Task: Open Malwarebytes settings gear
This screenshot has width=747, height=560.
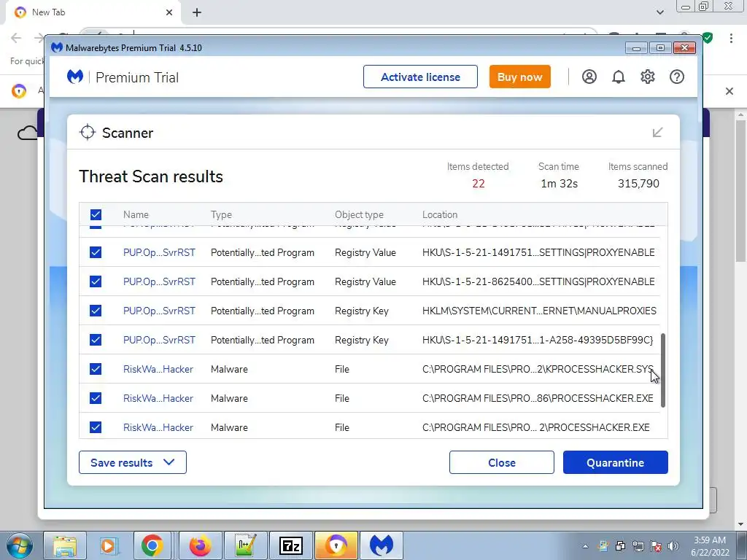Action: [648, 77]
